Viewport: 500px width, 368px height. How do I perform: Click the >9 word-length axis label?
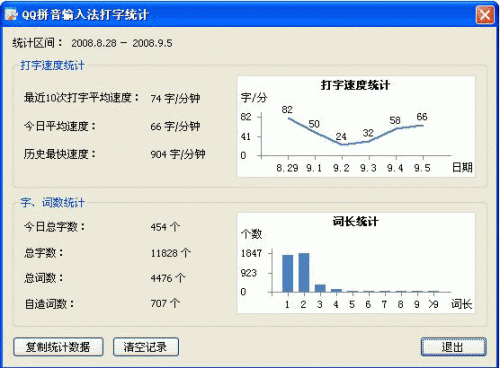433,304
